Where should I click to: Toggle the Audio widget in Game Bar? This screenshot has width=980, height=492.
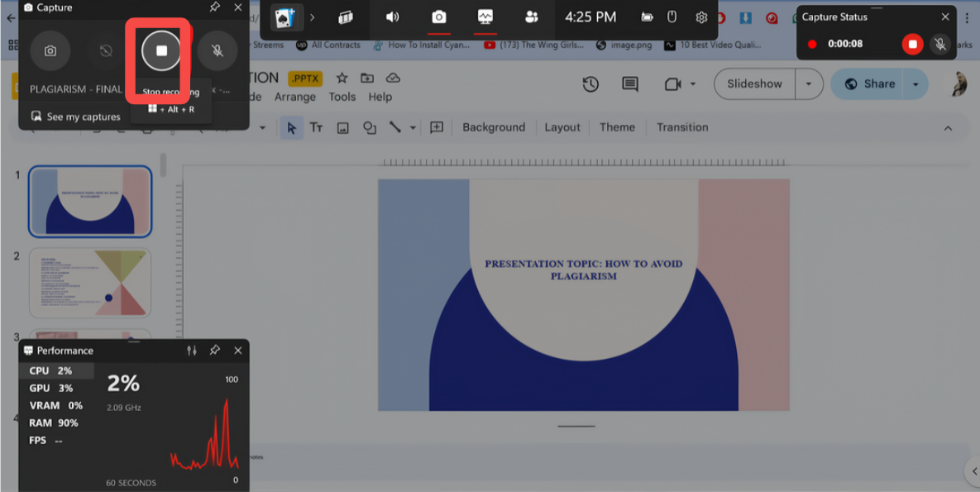(392, 17)
